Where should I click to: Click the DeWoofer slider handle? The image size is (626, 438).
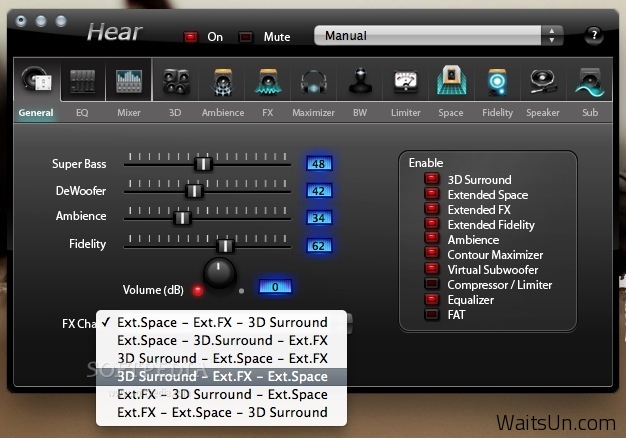coord(194,191)
